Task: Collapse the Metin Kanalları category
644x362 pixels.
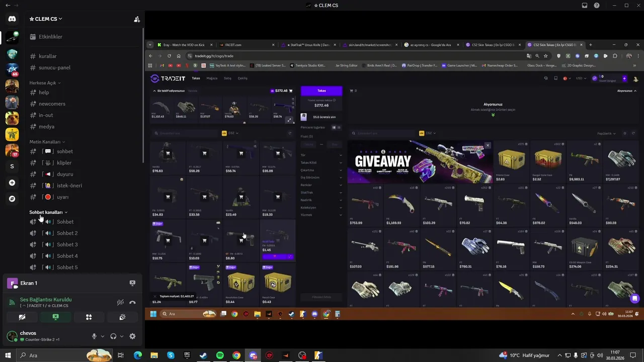Action: click(x=47, y=142)
